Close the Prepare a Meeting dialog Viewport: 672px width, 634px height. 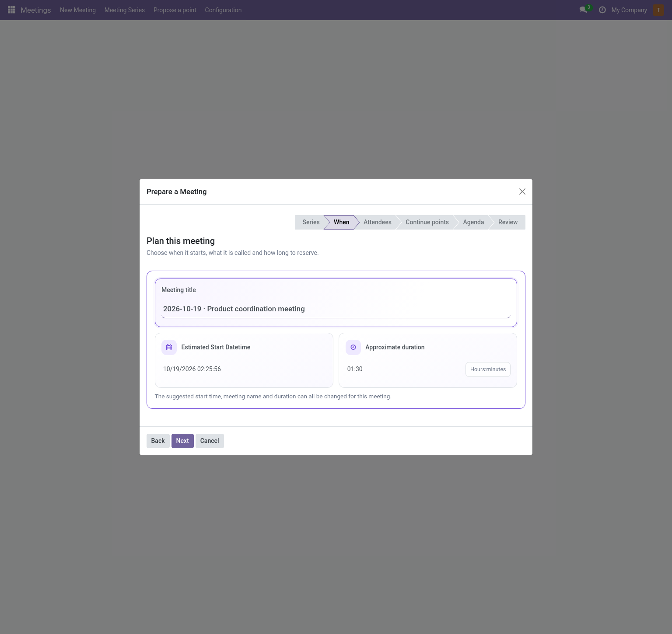point(522,192)
